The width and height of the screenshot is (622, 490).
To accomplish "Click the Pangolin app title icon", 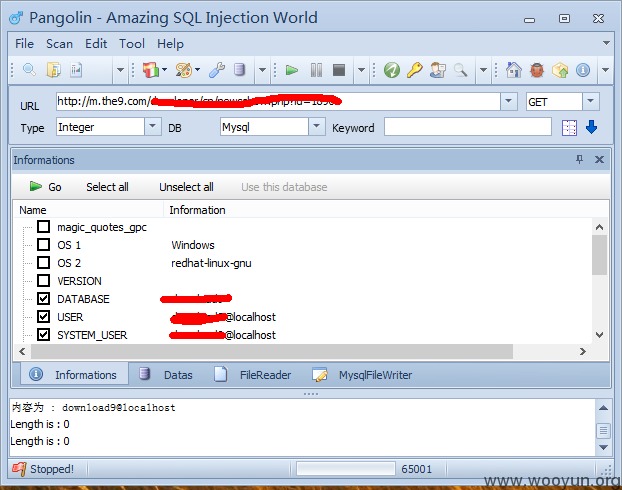I will [17, 17].
